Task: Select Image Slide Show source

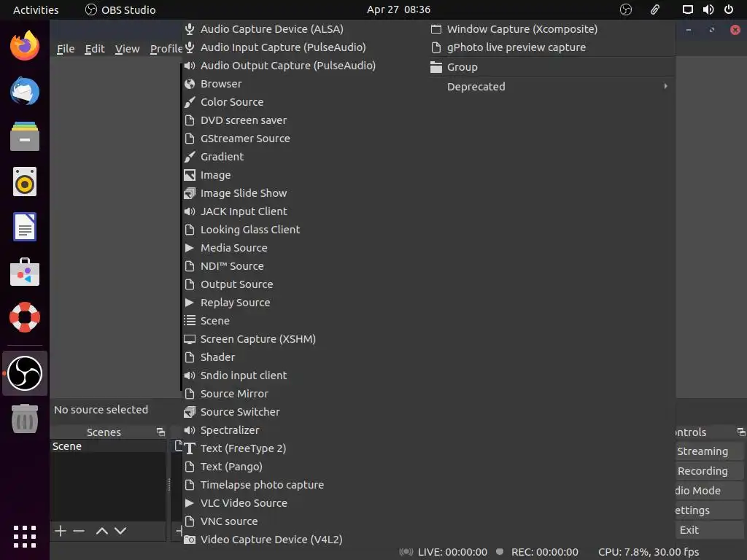Action: (305, 192)
